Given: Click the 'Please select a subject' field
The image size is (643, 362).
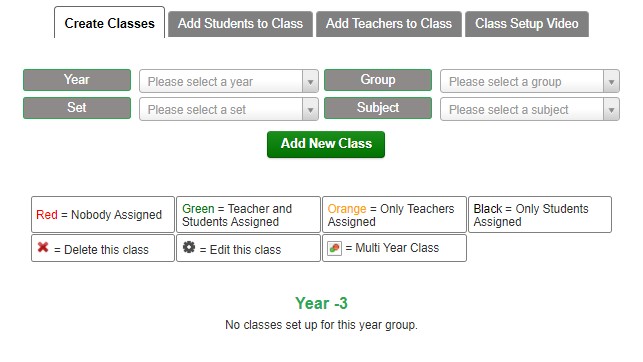Looking at the screenshot, I should (530, 109).
